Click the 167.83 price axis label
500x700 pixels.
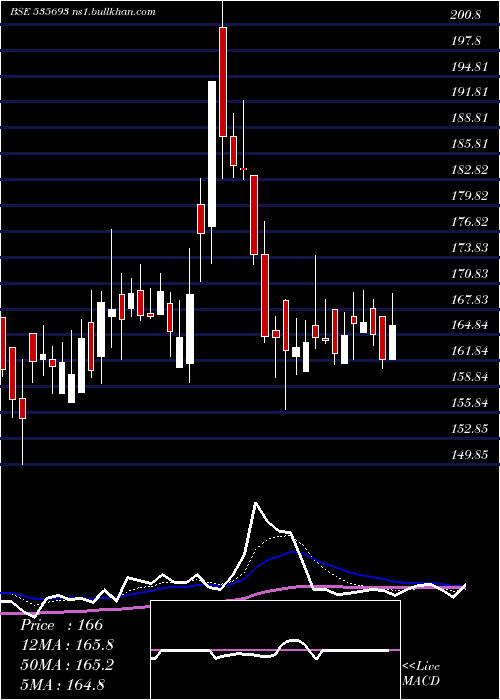pyautogui.click(x=468, y=300)
